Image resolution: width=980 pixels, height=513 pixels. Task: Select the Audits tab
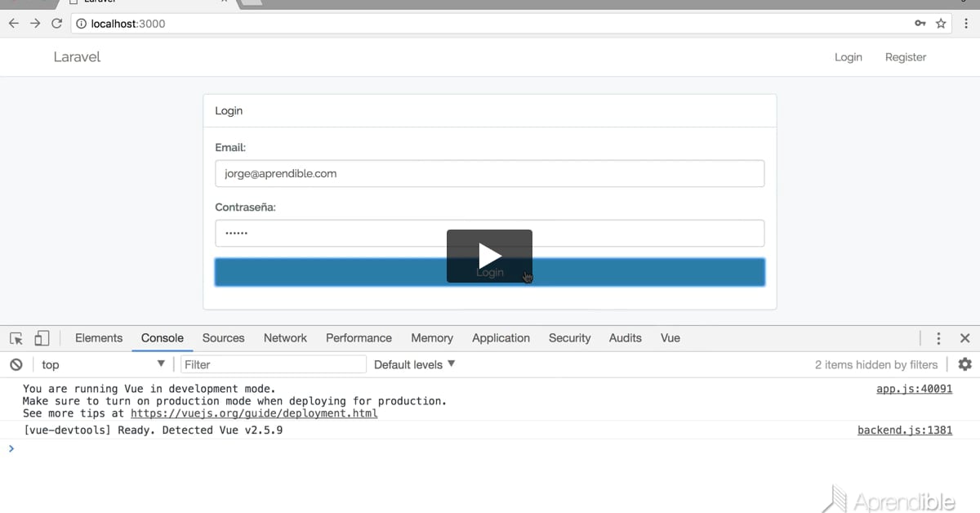pos(625,338)
